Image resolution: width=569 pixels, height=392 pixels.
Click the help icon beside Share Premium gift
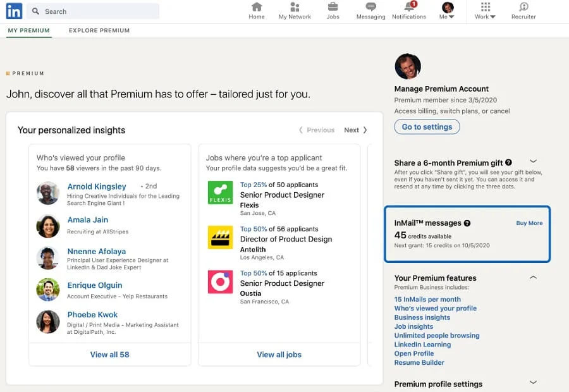(508, 162)
